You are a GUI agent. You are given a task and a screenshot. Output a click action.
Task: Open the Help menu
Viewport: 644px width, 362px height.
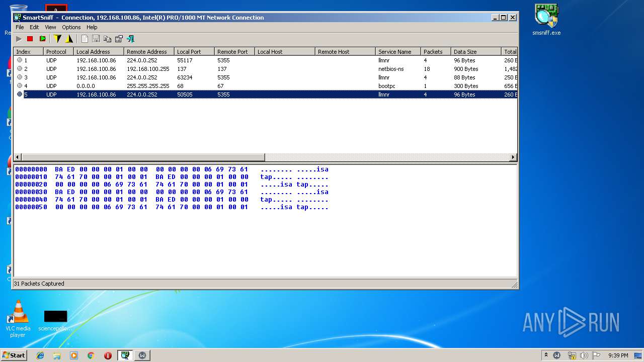92,27
